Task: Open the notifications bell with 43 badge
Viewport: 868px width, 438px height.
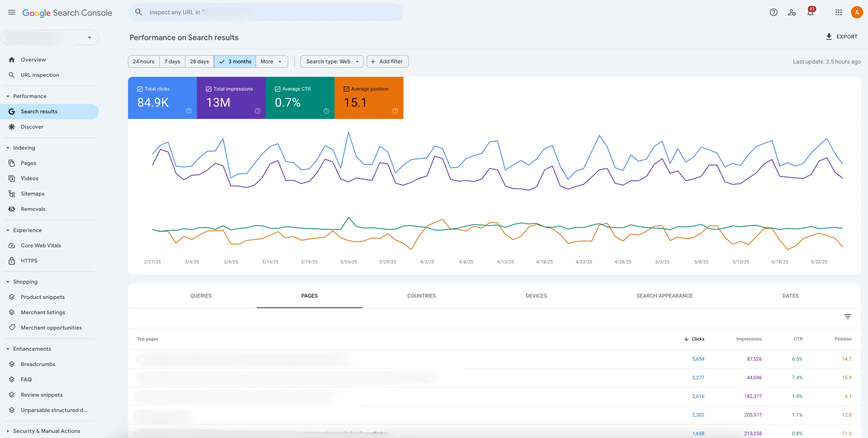Action: pyautogui.click(x=810, y=13)
